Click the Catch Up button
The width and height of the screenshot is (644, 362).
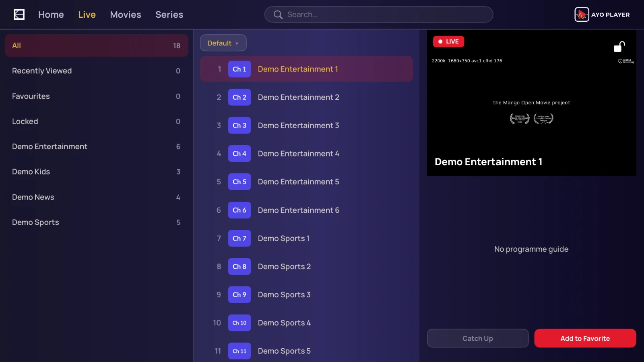[478, 338]
